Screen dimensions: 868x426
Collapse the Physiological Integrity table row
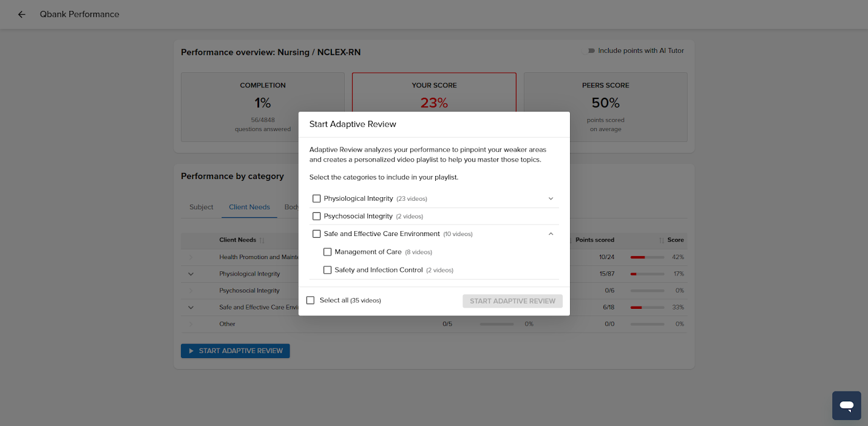pyautogui.click(x=191, y=274)
